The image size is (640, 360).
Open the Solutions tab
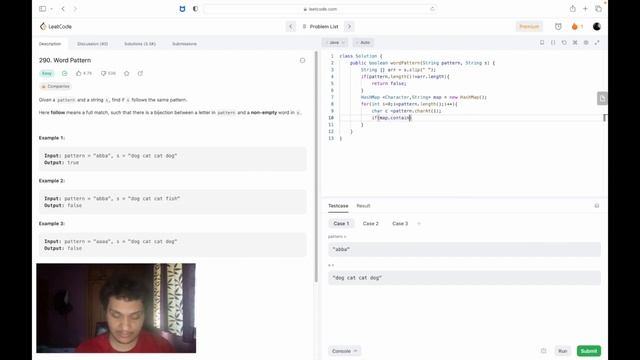(140, 44)
